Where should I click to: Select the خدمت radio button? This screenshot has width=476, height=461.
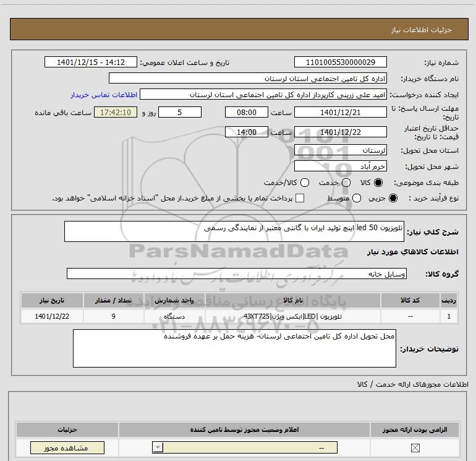coord(346,183)
